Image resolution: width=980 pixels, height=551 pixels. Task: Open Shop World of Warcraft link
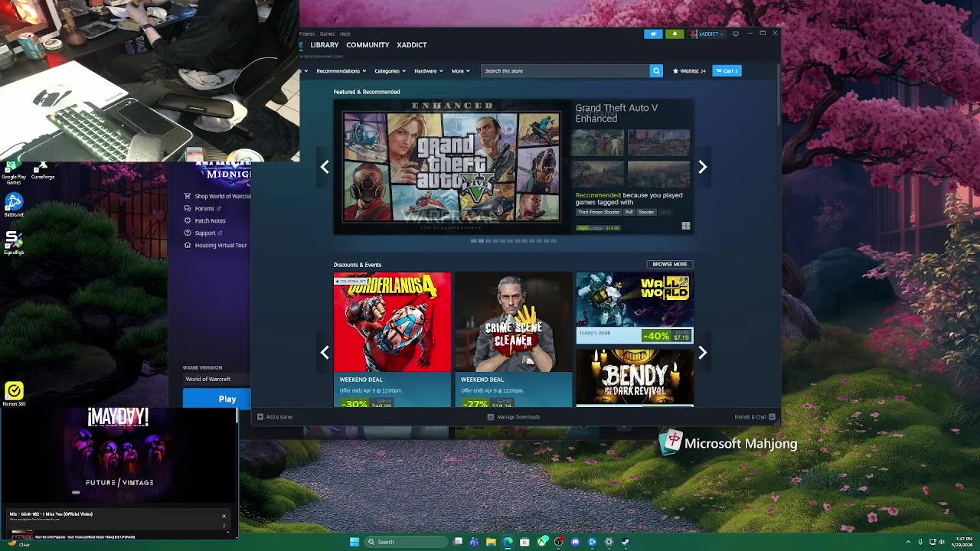pos(217,196)
